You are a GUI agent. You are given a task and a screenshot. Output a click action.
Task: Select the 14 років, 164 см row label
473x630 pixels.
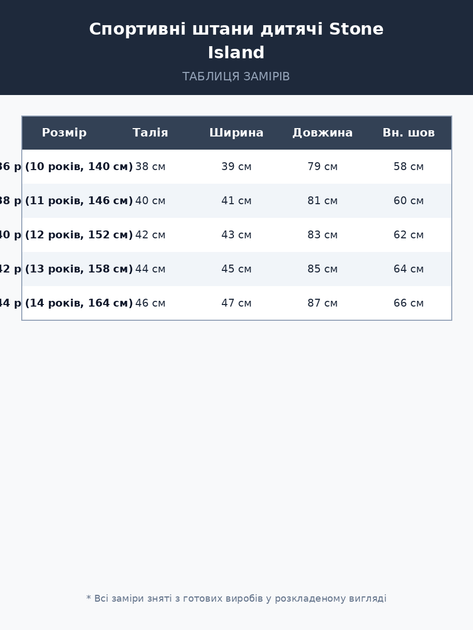coord(64,303)
